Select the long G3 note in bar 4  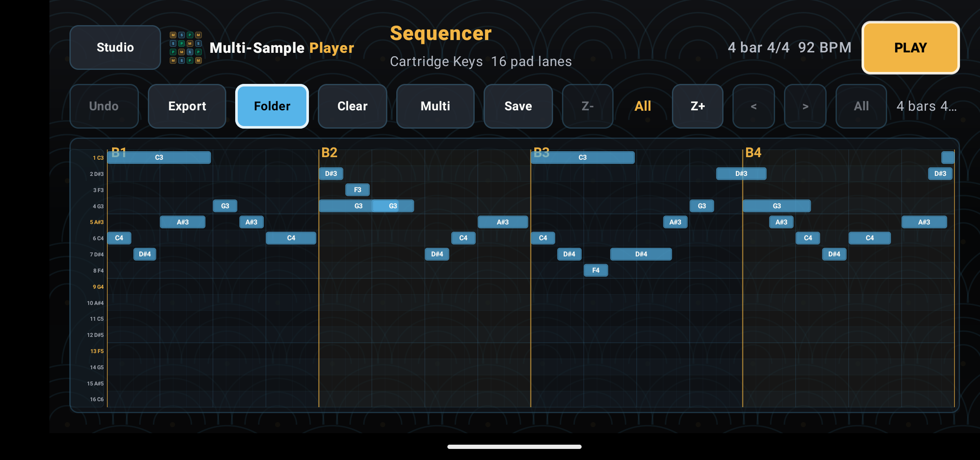click(x=776, y=206)
